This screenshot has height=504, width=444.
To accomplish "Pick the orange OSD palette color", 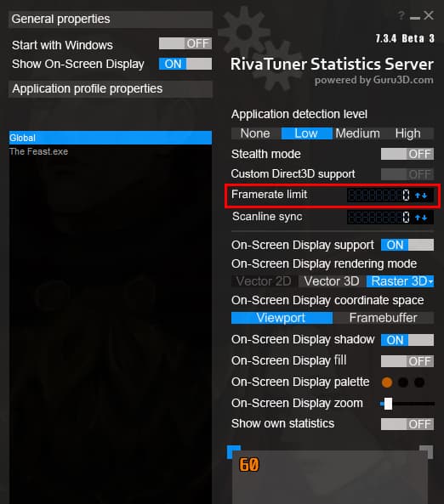I will point(387,382).
